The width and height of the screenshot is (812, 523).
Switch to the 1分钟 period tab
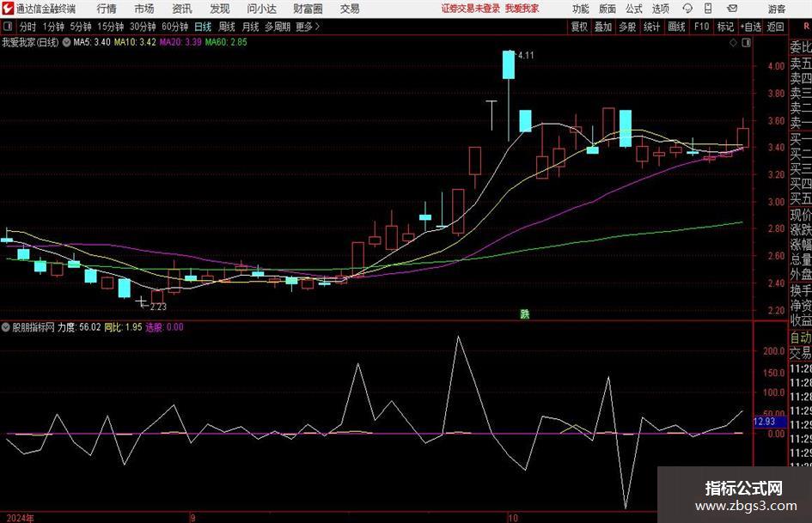[x=52, y=27]
